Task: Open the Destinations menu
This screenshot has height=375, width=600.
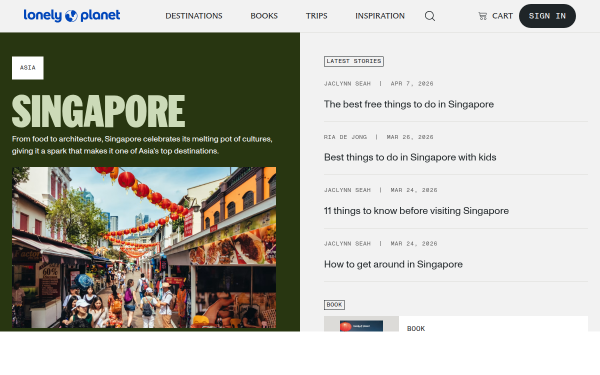Action: [194, 16]
